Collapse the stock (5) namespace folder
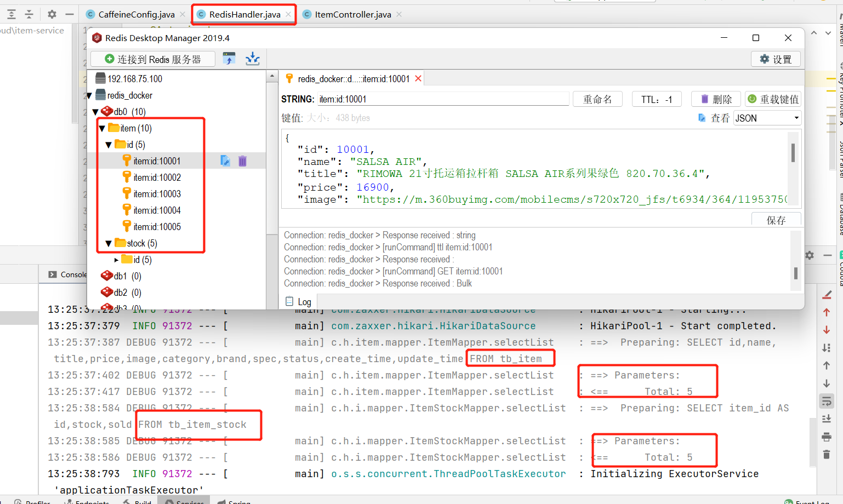The width and height of the screenshot is (843, 504). [x=109, y=243]
